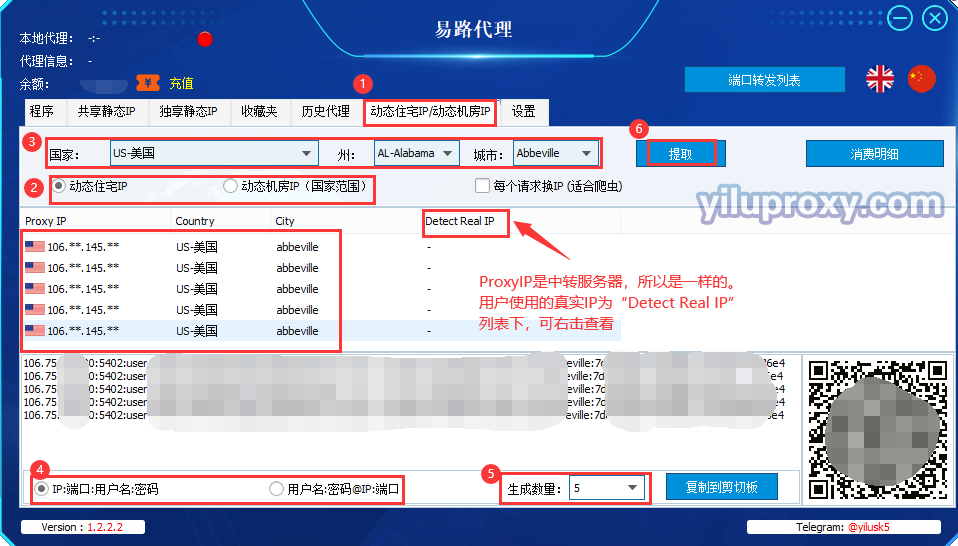
Task: Enable the 每个请求换IP checkbox
Action: pyautogui.click(x=483, y=186)
